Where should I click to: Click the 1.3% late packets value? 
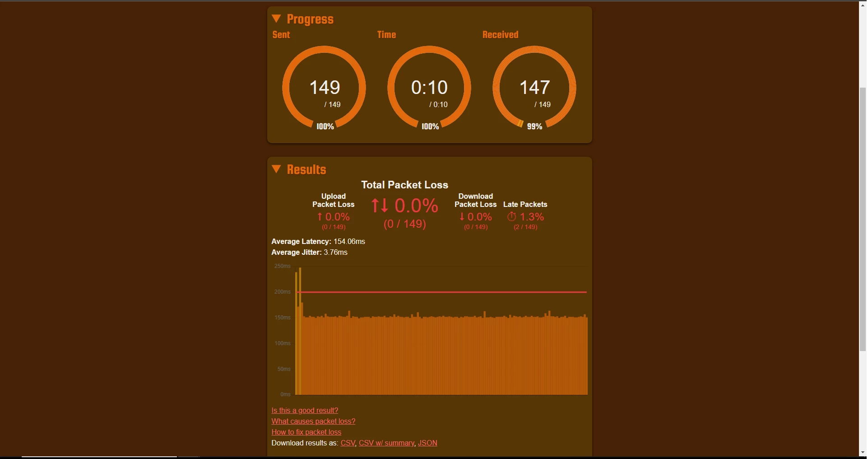532,217
